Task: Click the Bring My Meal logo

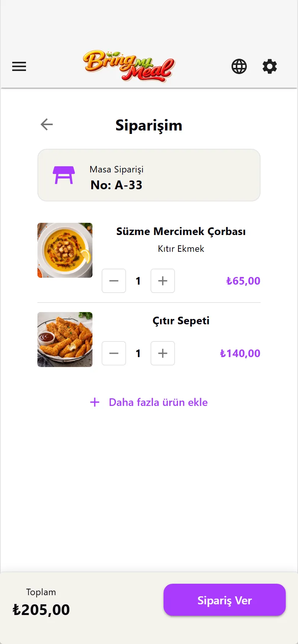Action: click(x=129, y=66)
